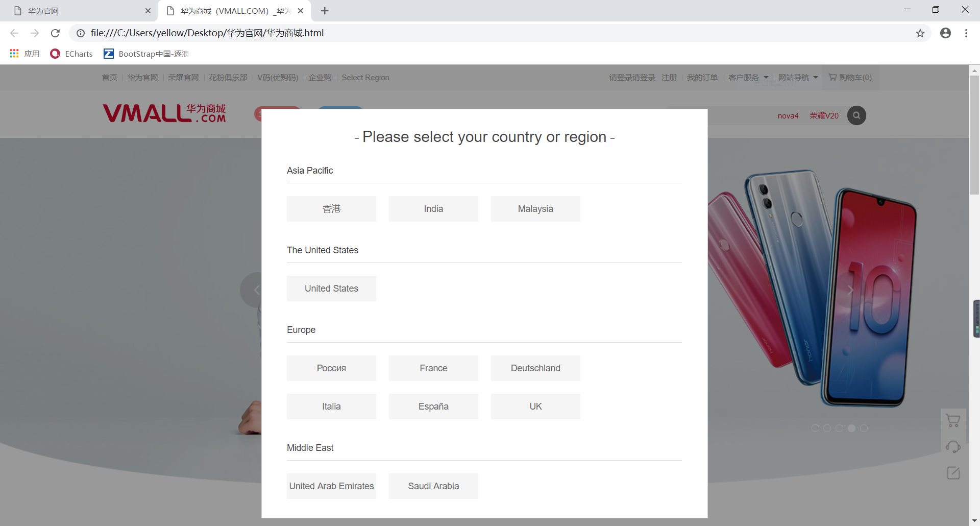The width and height of the screenshot is (980, 526).
Task: Expand the 网站导航 dropdown
Action: click(798, 78)
